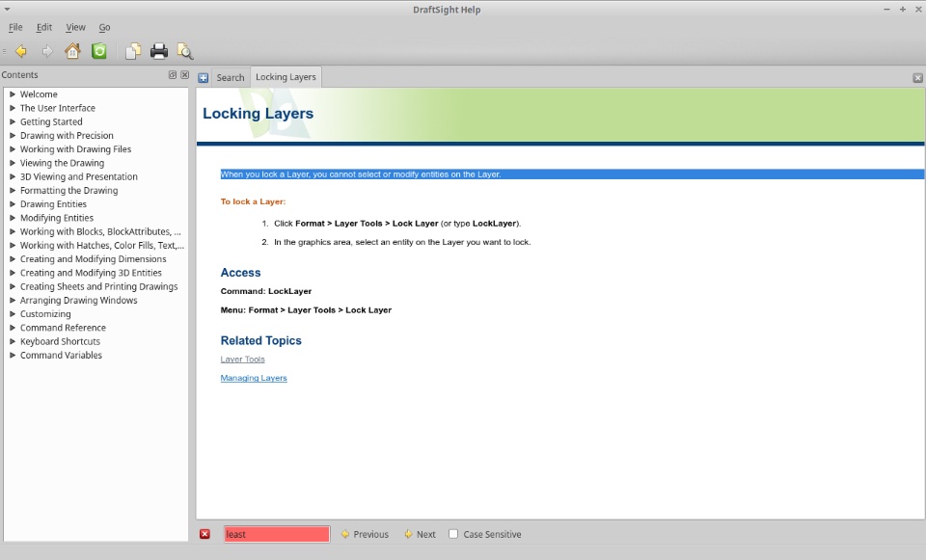Toggle the Case Sensitive checkbox
The width and height of the screenshot is (926, 560).
point(453,534)
